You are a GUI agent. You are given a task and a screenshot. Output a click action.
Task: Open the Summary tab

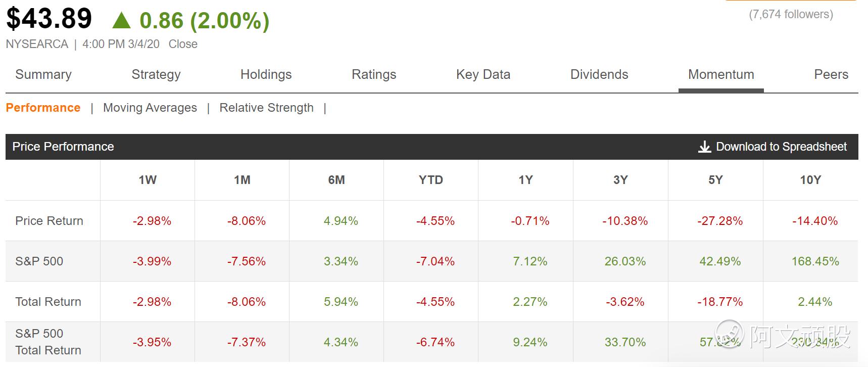(x=43, y=74)
